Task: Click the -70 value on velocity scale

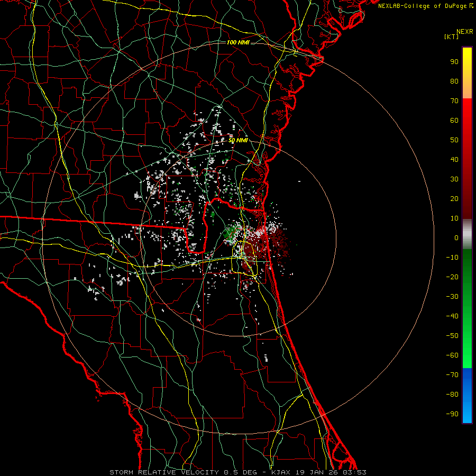Action: [x=452, y=375]
